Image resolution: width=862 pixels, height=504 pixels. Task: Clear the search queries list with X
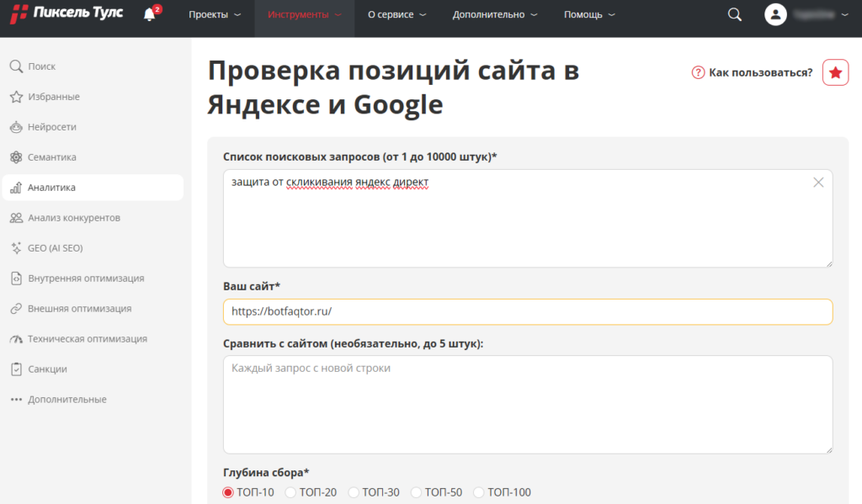(818, 183)
